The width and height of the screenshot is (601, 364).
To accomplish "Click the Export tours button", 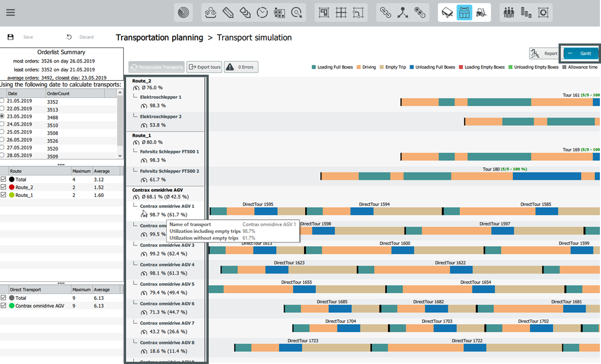I will click(x=204, y=67).
